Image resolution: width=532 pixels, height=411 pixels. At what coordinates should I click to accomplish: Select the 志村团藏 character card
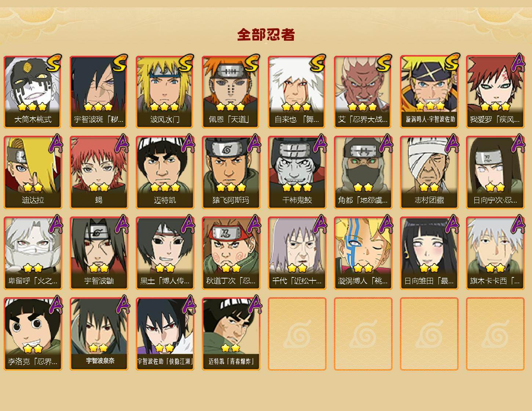tap(429, 172)
